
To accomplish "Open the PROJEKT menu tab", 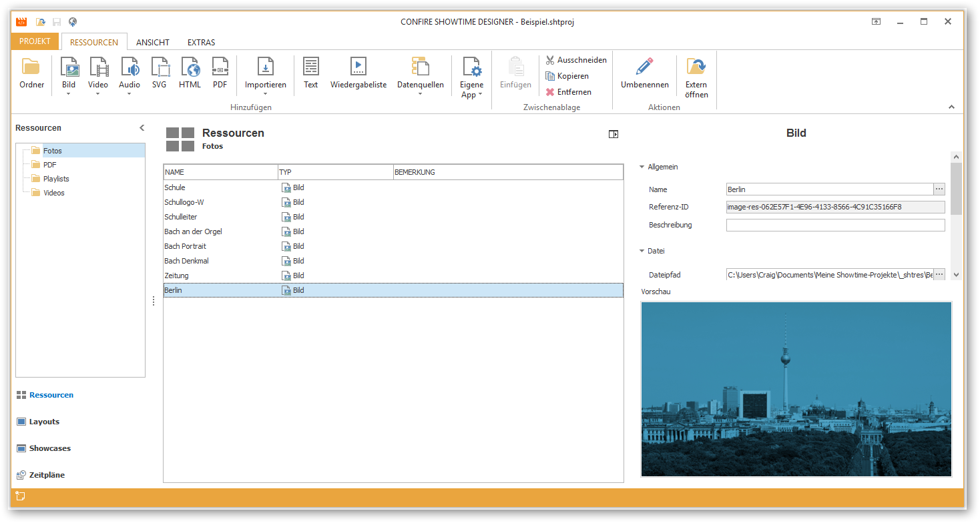I will 35,41.
